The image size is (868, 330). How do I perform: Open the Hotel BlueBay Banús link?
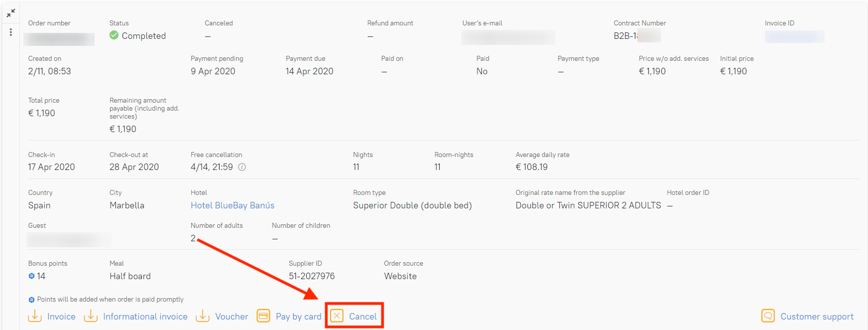[232, 205]
